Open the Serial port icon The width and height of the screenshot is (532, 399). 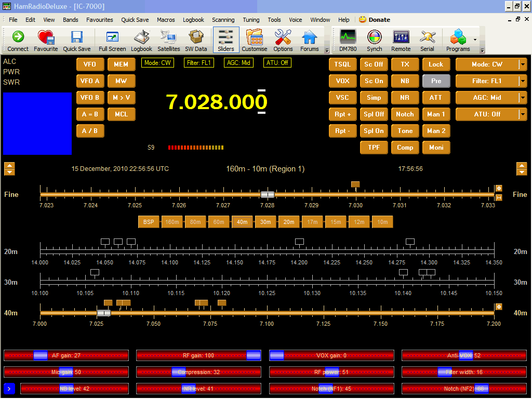point(427,40)
